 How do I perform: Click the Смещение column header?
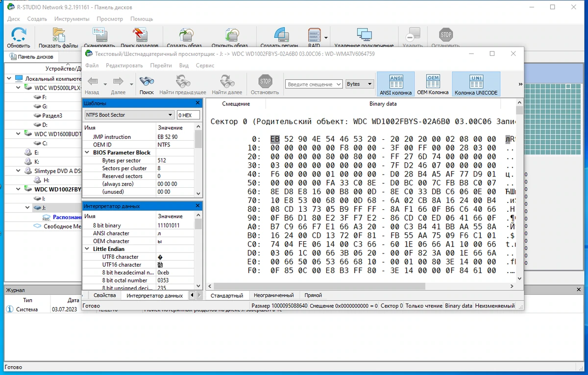coord(236,104)
